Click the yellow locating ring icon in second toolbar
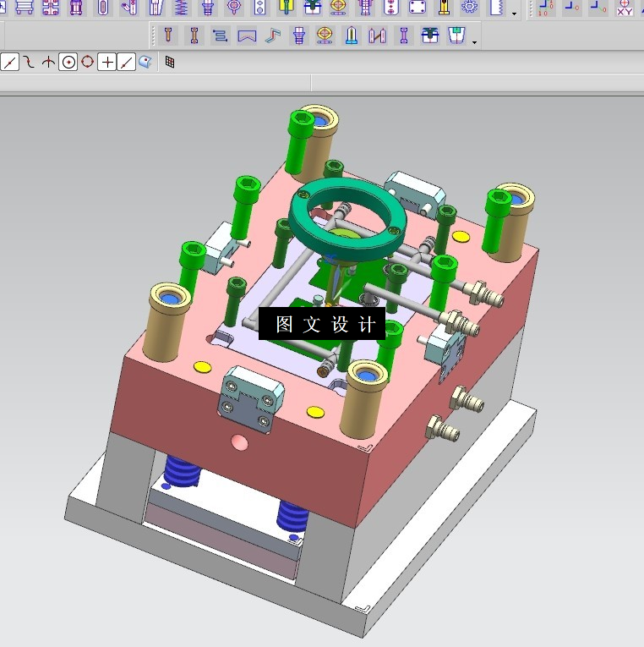The image size is (644, 647). (325, 35)
